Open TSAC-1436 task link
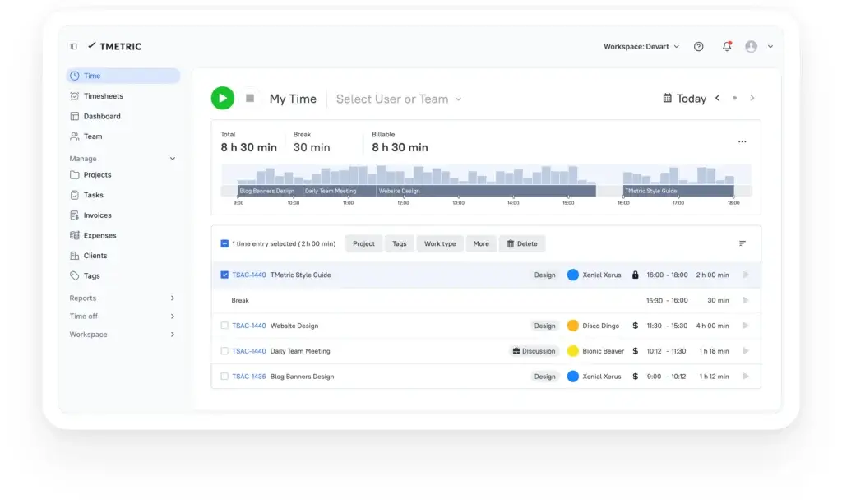 pyautogui.click(x=248, y=377)
